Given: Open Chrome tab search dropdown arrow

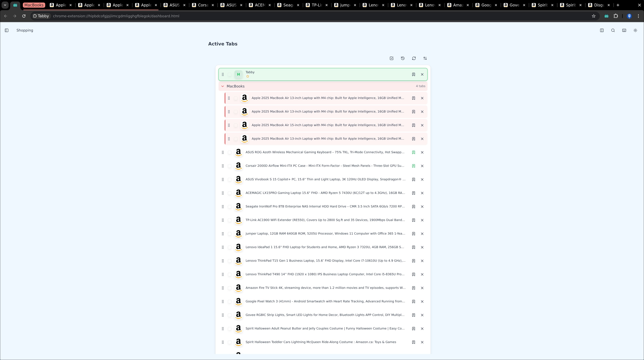Looking at the screenshot, I should [5, 5].
